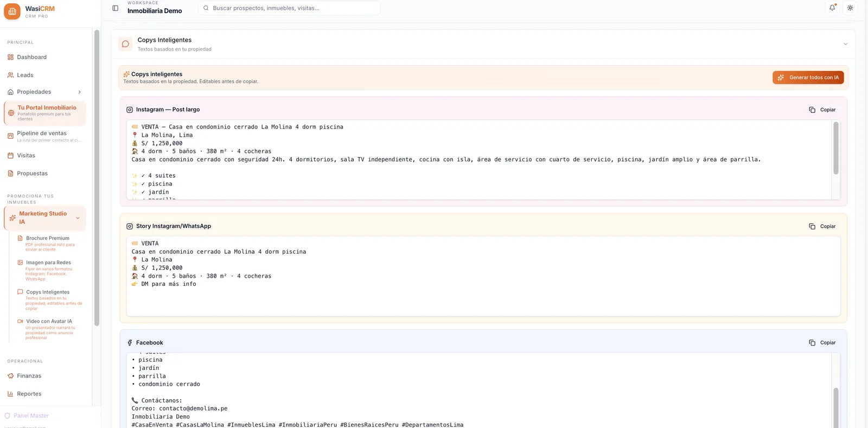The width and height of the screenshot is (868, 428).
Task: Expand the Propiedades submenu chevron
Action: [x=80, y=92]
